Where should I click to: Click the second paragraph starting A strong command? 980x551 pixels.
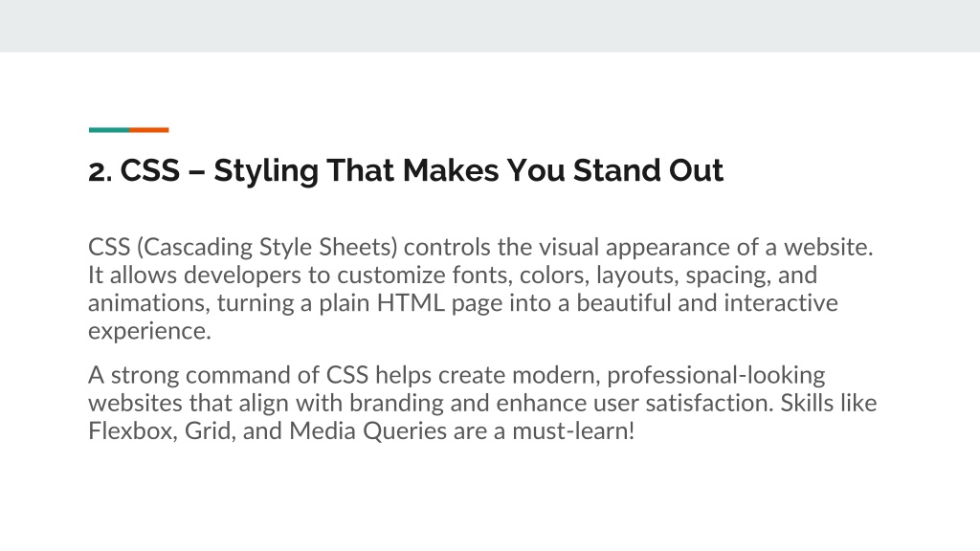coord(482,403)
